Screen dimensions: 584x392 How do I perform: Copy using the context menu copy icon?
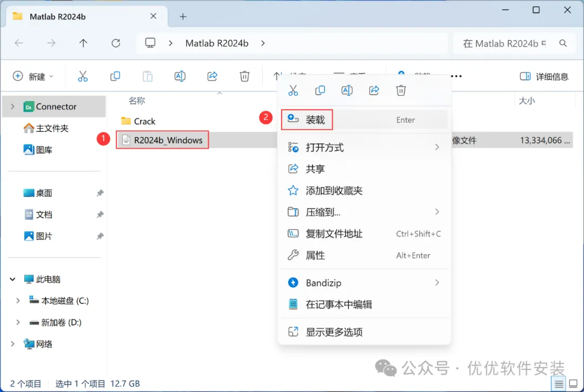point(320,90)
